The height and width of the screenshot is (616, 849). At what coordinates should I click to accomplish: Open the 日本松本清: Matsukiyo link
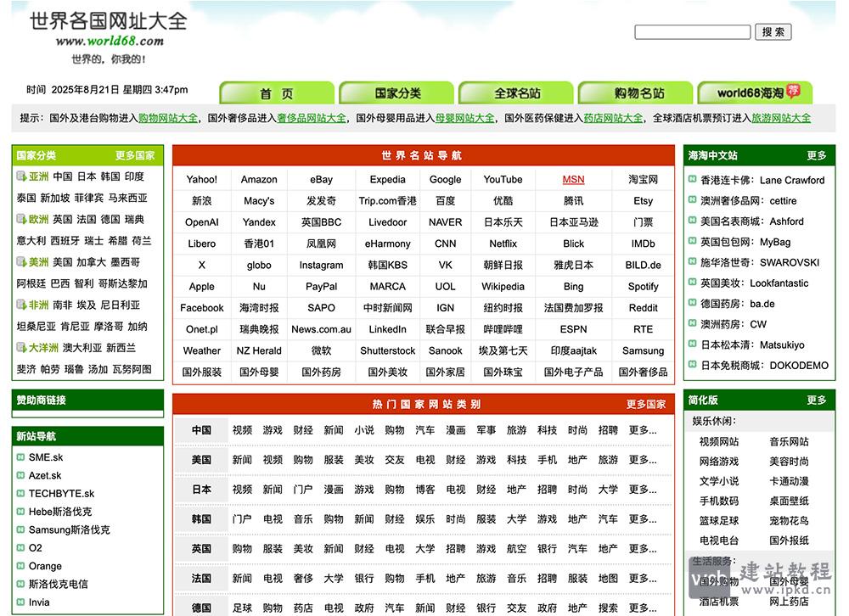[752, 344]
